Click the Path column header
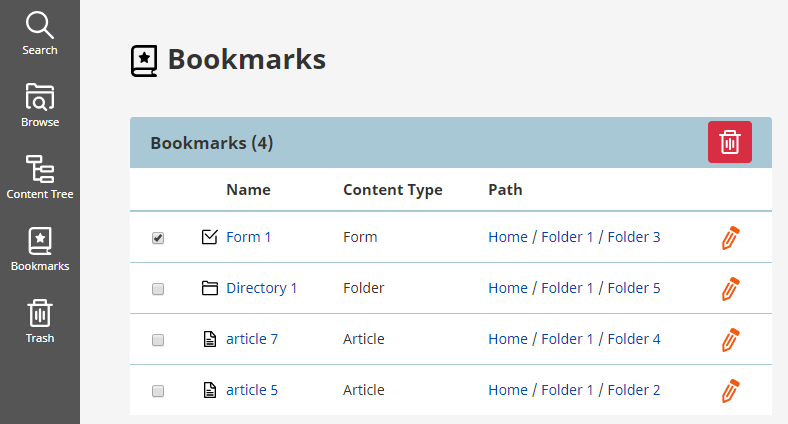Viewport: 788px width, 424px height. (x=505, y=189)
